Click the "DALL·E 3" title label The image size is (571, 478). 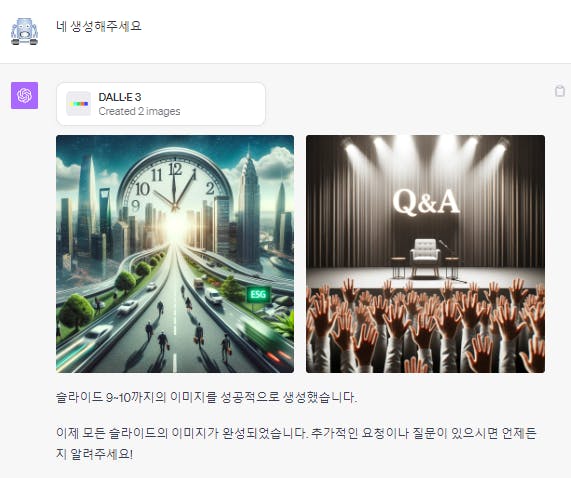119,97
